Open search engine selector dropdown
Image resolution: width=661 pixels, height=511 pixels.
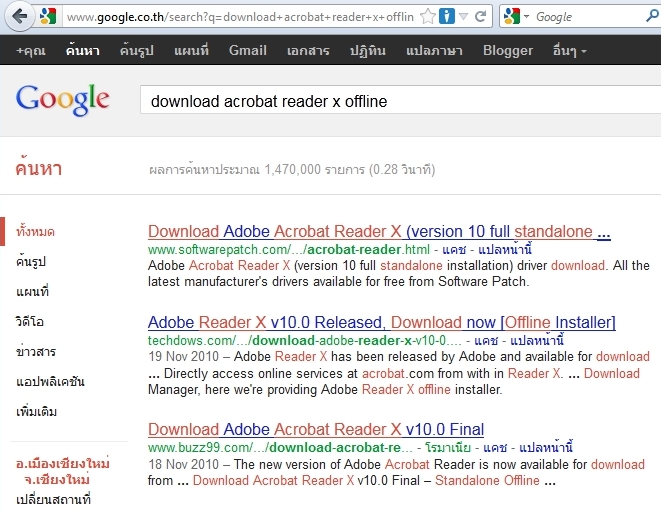coord(526,16)
